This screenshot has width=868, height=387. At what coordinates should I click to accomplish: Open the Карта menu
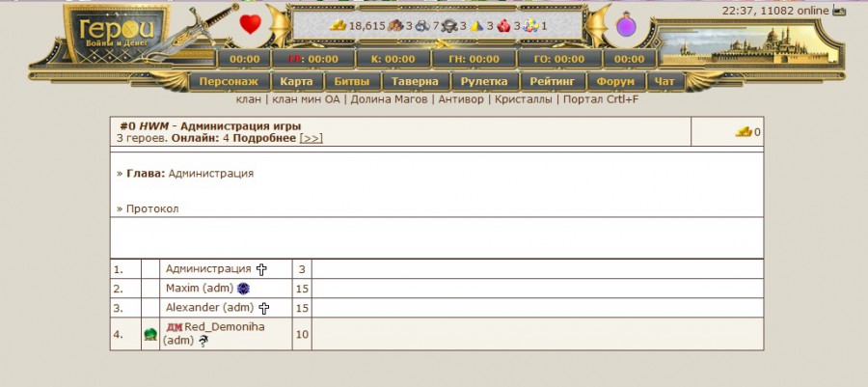[x=296, y=82]
